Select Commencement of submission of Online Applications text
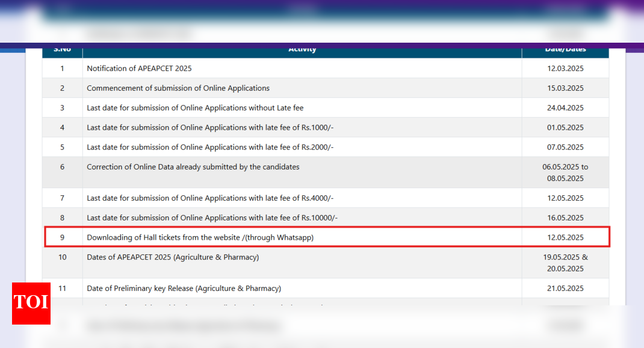This screenshot has height=348, width=644. pyautogui.click(x=178, y=88)
